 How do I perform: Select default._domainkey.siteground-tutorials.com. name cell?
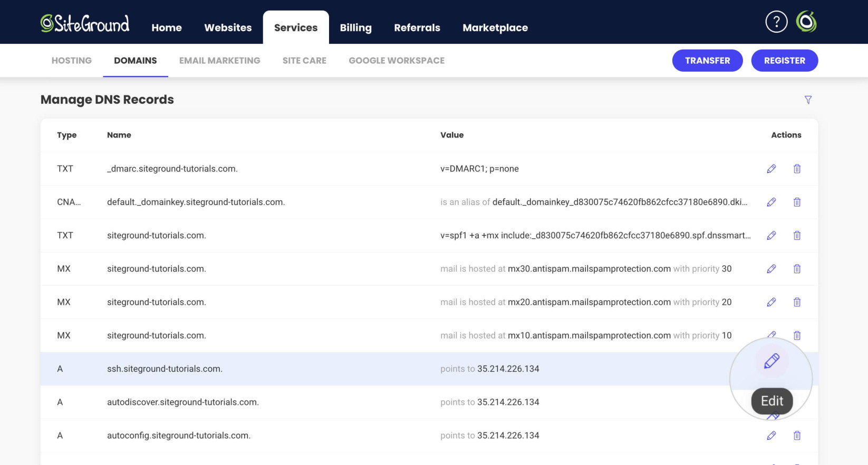click(196, 202)
